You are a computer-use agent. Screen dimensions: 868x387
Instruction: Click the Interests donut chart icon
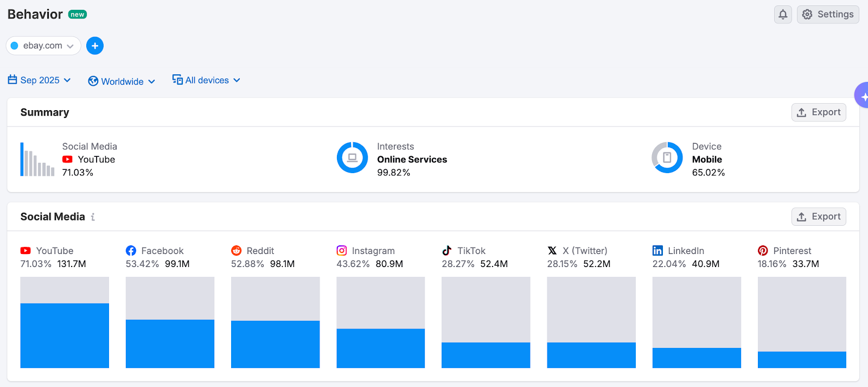(x=352, y=158)
